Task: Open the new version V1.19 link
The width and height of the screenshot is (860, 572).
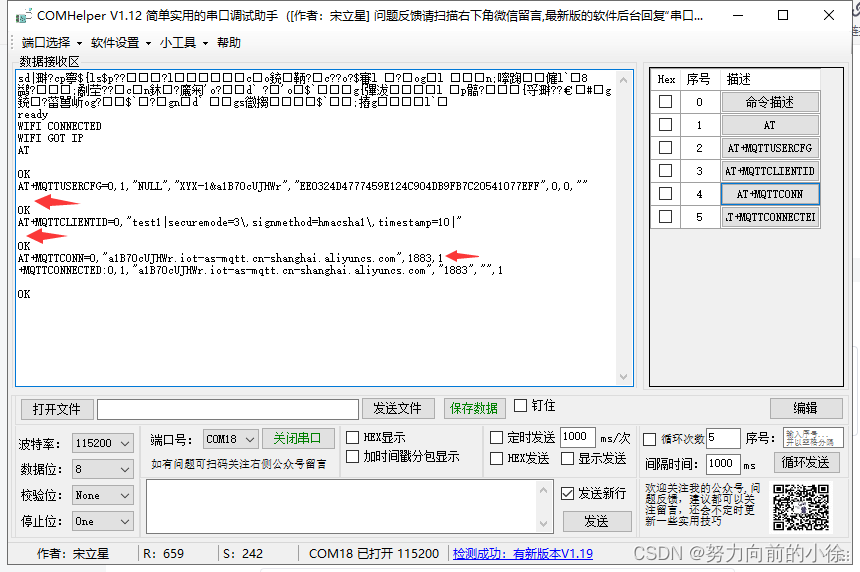Action: coord(522,553)
